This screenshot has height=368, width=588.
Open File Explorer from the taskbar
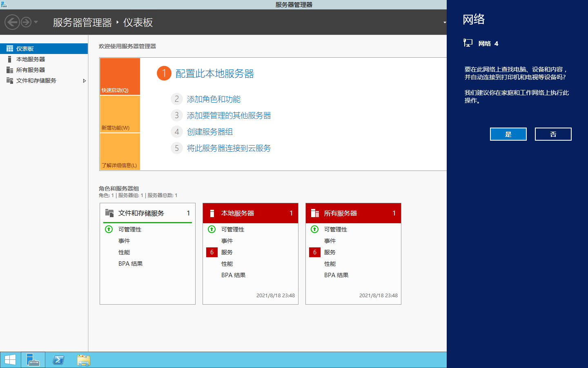click(x=84, y=360)
